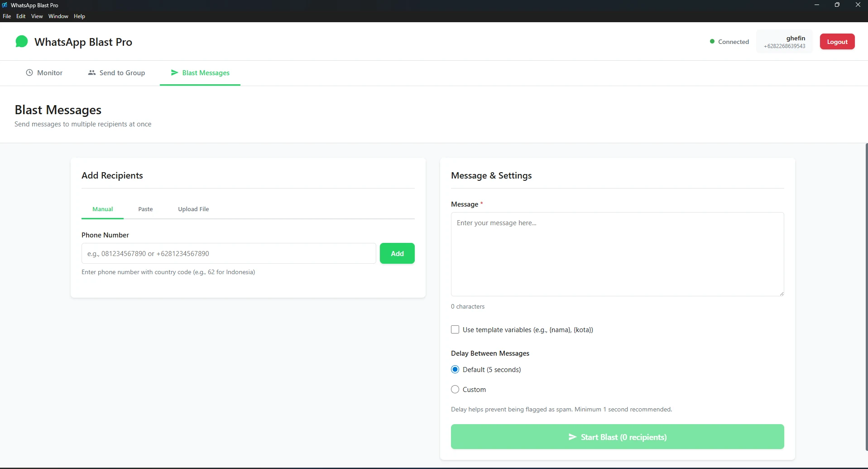Screen dimensions: 868x469
Task: Open the View menu
Action: pos(37,16)
